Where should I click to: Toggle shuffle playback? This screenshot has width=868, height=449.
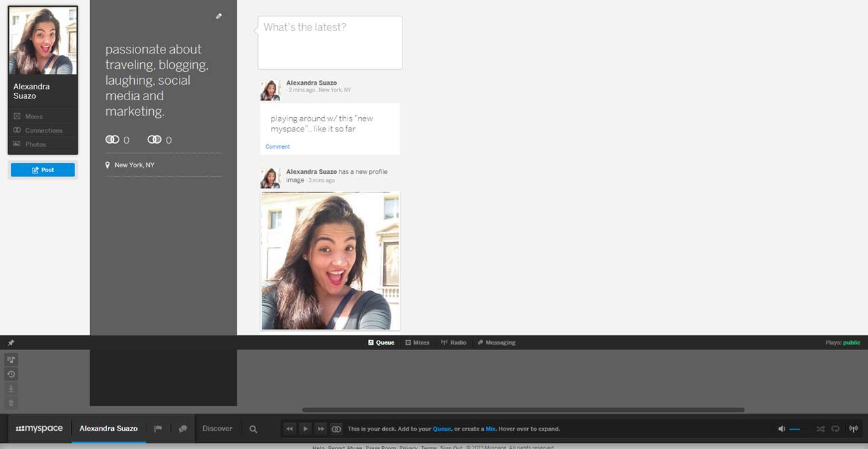[x=821, y=429]
